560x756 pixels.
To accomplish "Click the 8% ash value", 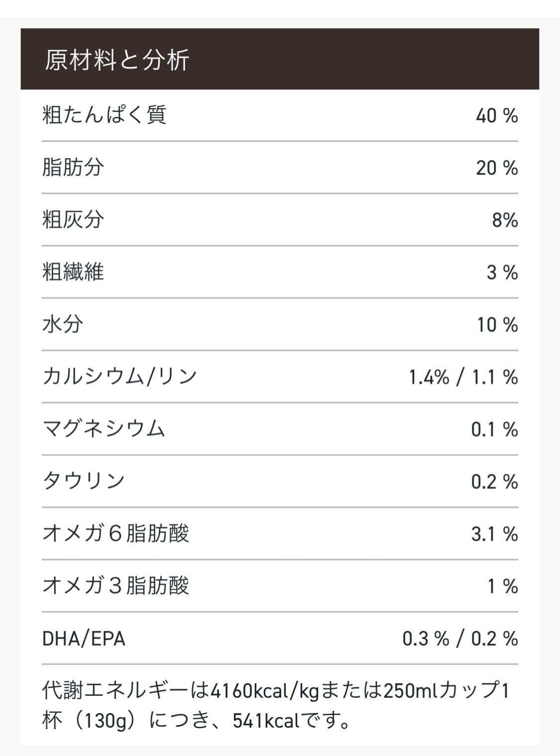I will click(504, 220).
